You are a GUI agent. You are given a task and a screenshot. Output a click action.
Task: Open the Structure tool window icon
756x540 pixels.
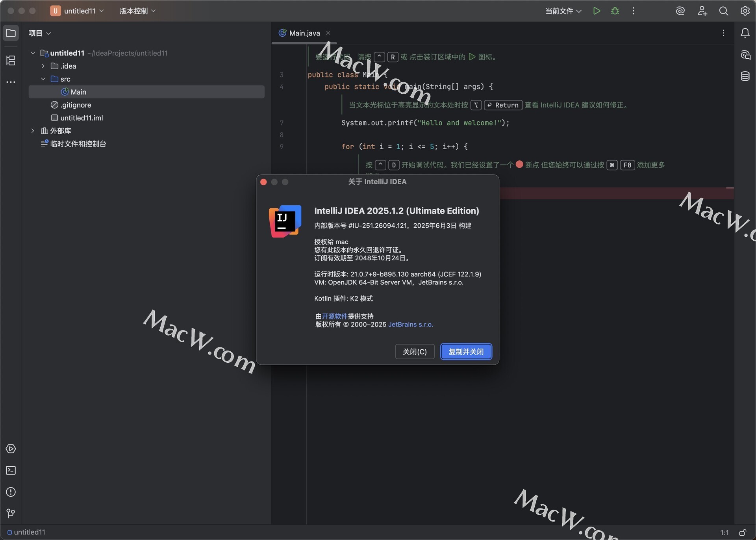click(11, 60)
